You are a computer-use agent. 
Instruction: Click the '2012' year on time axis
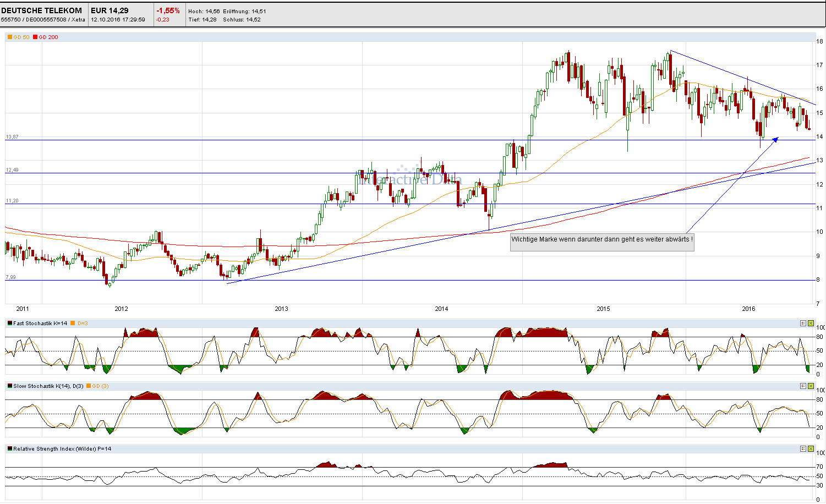[x=121, y=309]
